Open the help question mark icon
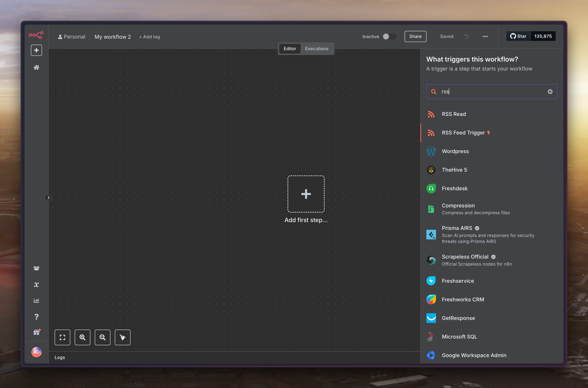The width and height of the screenshot is (588, 388). click(x=36, y=317)
